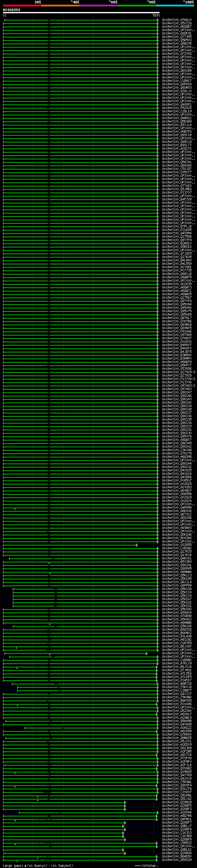Image resolution: width=197 pixels, height=868 pixels.
Task: Click the UniRef100_Q6P824 label
Action: point(177,84)
